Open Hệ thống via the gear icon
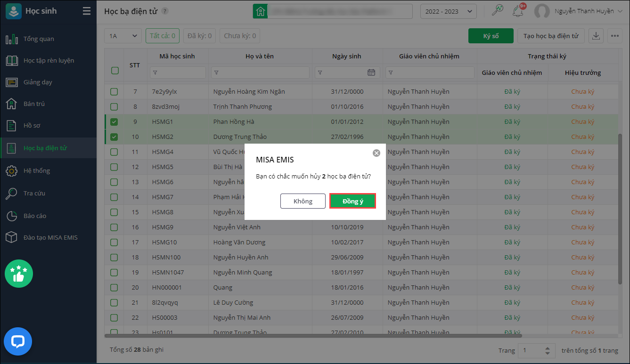Viewport: 630px width, 364px height. [x=12, y=170]
